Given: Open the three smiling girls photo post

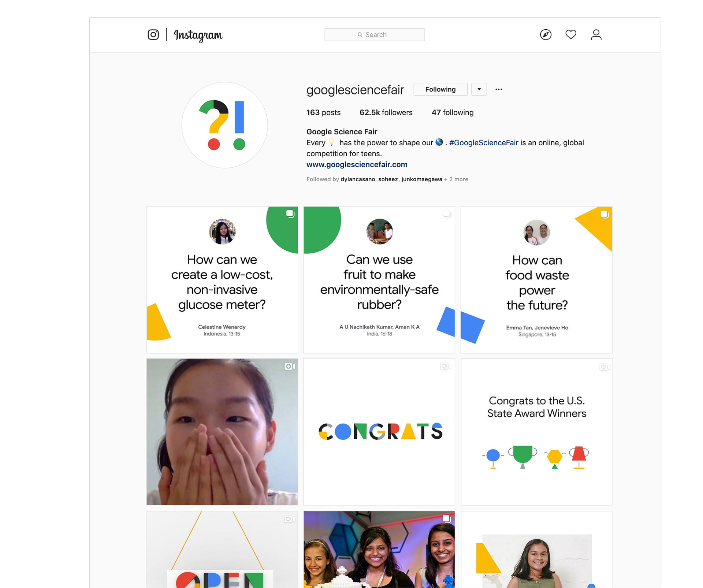Looking at the screenshot, I should [379, 549].
